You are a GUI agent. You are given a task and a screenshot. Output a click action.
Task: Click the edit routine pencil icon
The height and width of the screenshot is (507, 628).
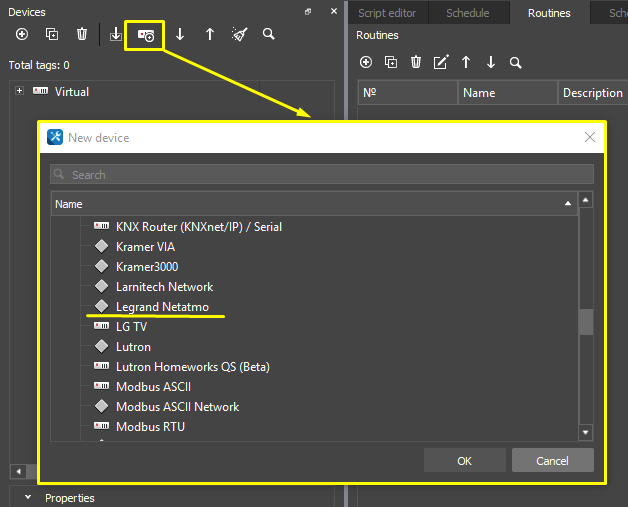441,62
